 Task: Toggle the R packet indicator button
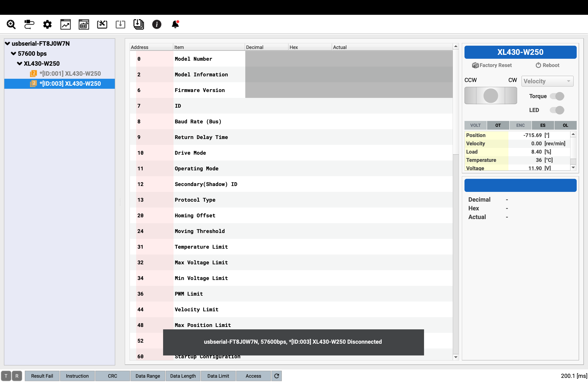pyautogui.click(x=17, y=376)
